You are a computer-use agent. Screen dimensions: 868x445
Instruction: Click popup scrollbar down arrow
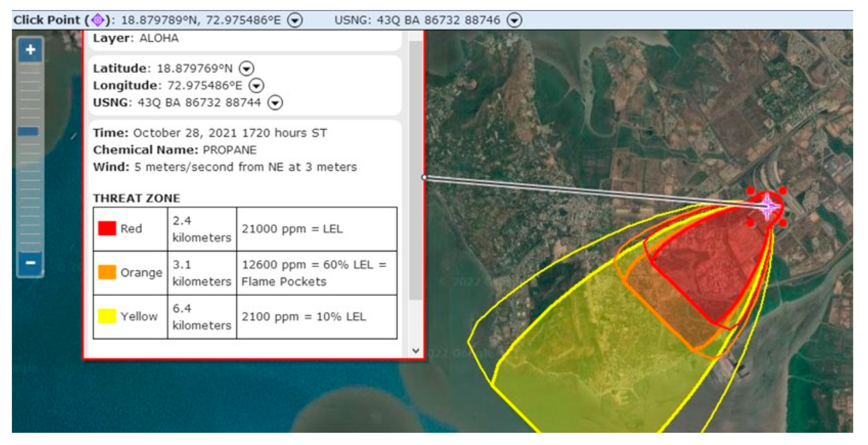[x=416, y=350]
